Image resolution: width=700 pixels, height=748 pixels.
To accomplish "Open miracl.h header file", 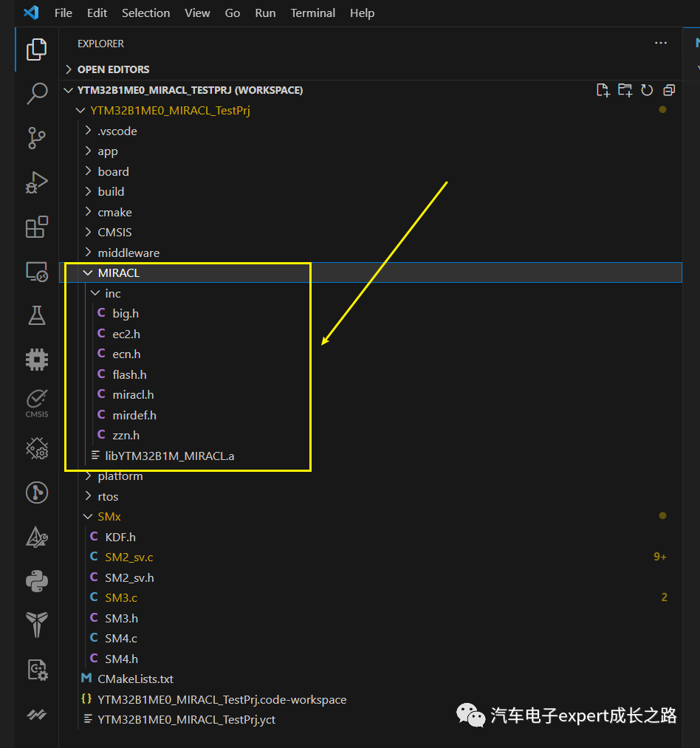I will click(x=370, y=395).
